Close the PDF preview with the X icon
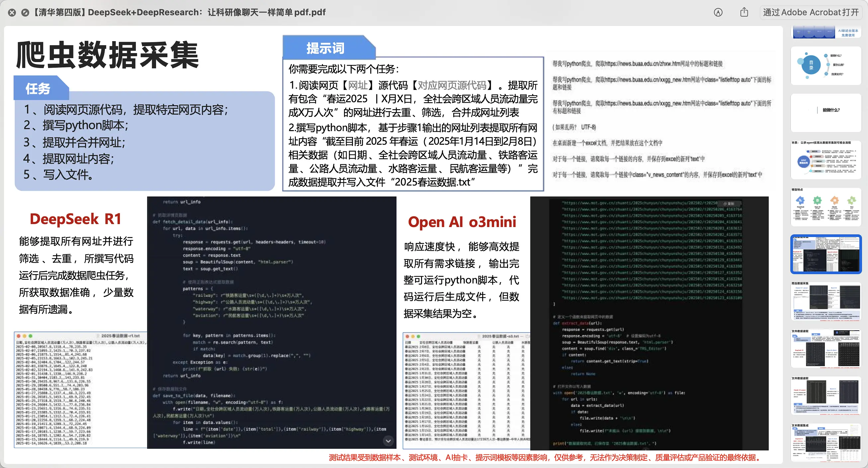 tap(13, 12)
